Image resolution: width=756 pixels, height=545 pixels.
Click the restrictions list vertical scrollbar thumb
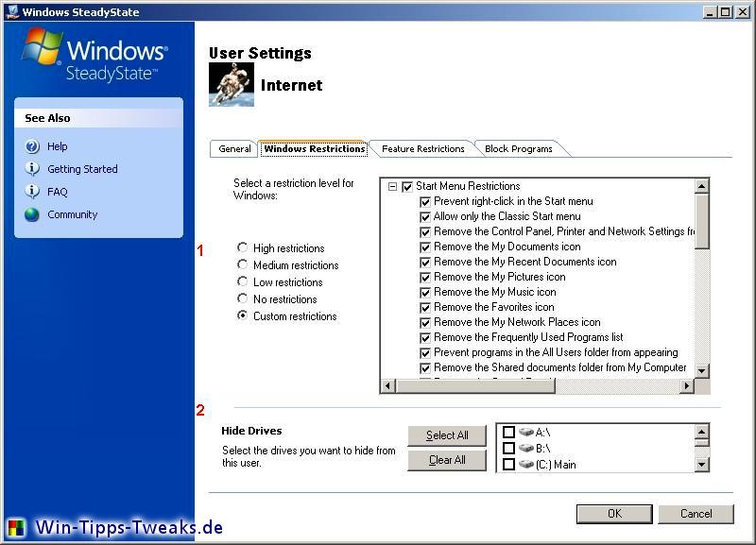[x=701, y=221]
